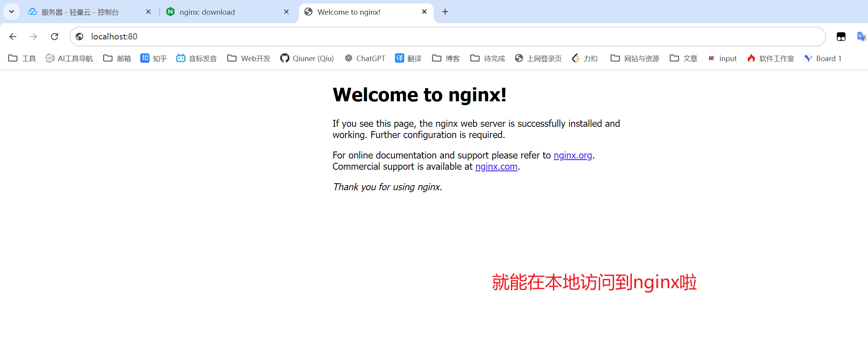Click the 'Further configuration is required.' sentence
Image resolution: width=868 pixels, height=358 pixels.
pyautogui.click(x=438, y=135)
